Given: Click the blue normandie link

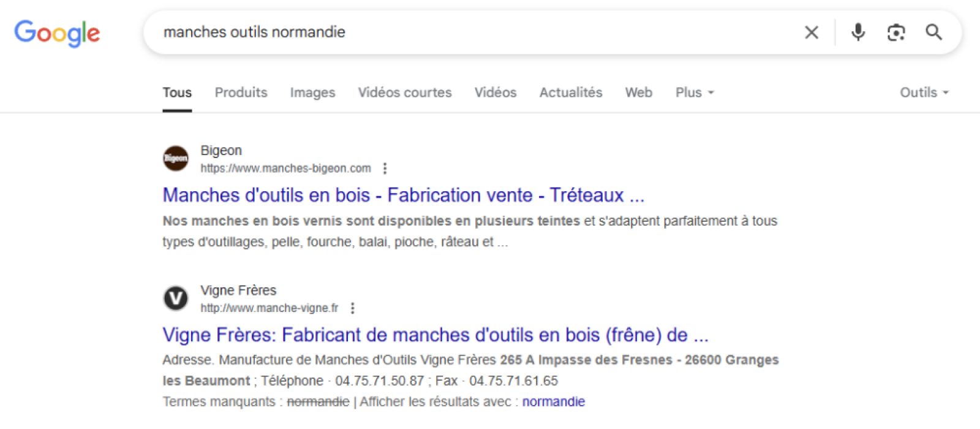Looking at the screenshot, I should click(x=553, y=401).
